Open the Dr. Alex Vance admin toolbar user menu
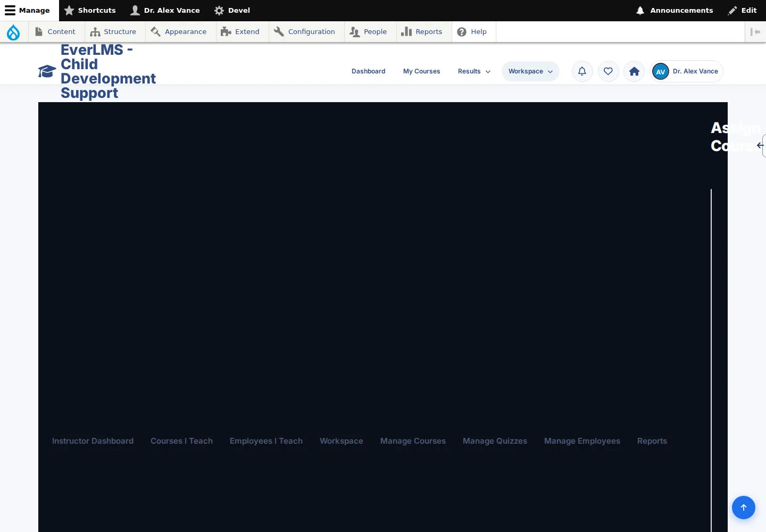 [165, 11]
